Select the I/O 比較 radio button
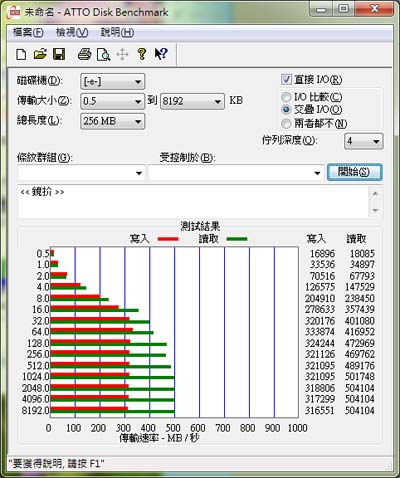Viewport: 400px width, 478px height. pyautogui.click(x=286, y=97)
